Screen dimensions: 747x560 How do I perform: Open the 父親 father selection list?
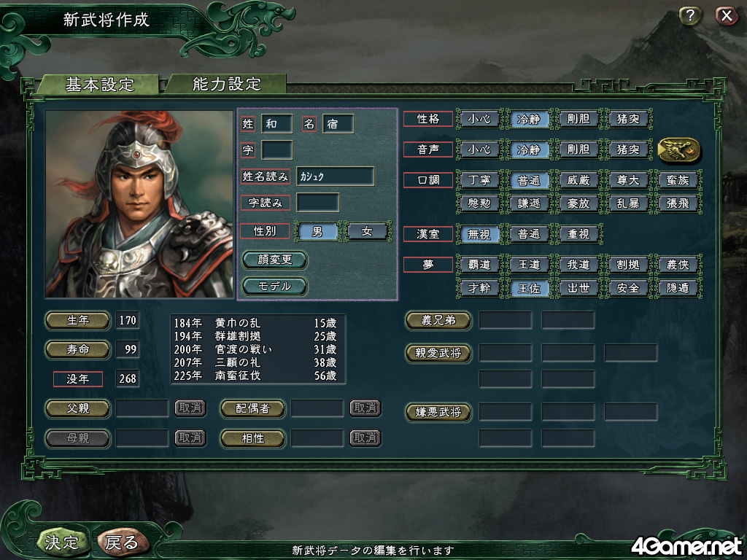[77, 408]
